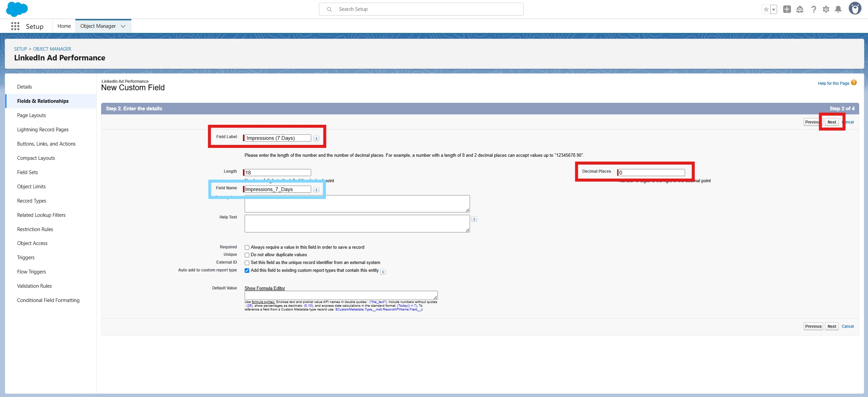Click the Field Label info icon
The image size is (868, 397).
316,138
